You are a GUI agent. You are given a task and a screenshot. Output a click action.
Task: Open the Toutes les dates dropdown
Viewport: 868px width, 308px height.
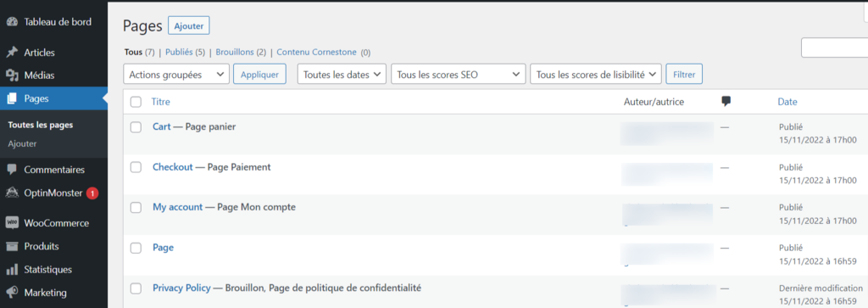pos(342,74)
